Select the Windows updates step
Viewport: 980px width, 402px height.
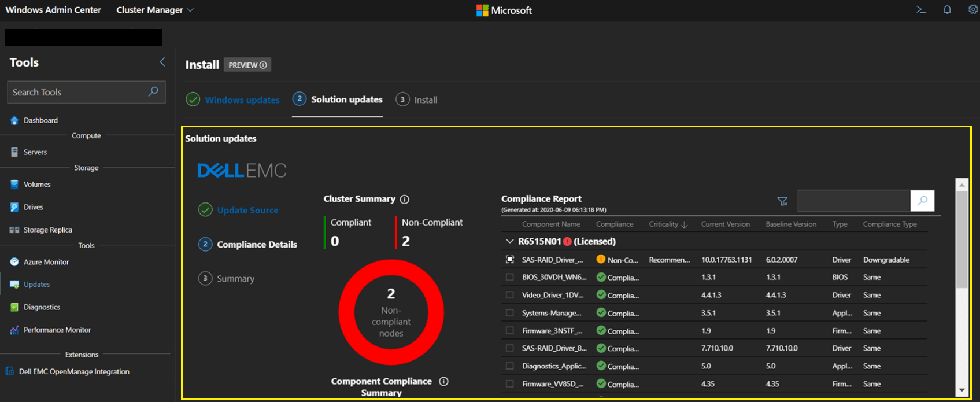(x=233, y=99)
